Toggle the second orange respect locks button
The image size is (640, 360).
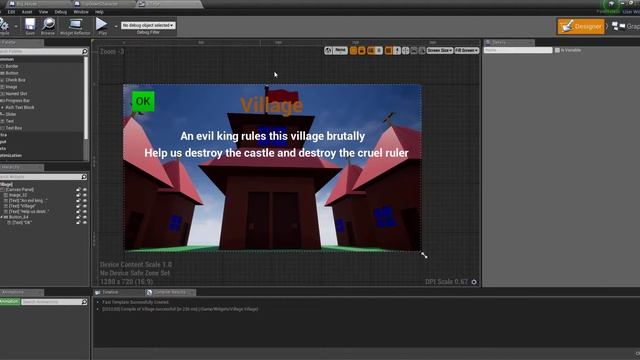pos(362,50)
